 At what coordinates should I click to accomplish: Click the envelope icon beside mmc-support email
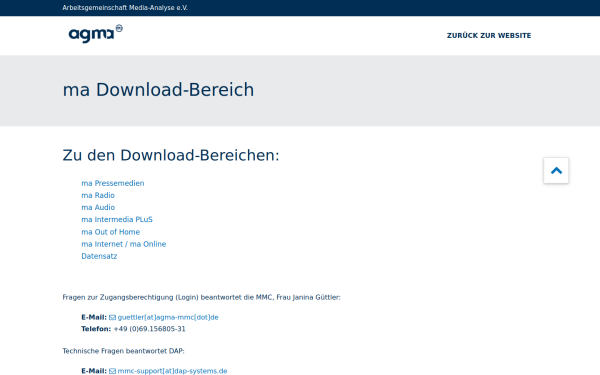pos(112,371)
